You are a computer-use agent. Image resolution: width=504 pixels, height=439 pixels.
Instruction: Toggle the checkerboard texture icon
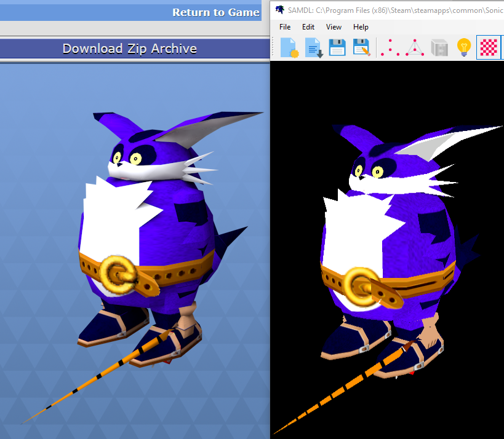tap(488, 48)
